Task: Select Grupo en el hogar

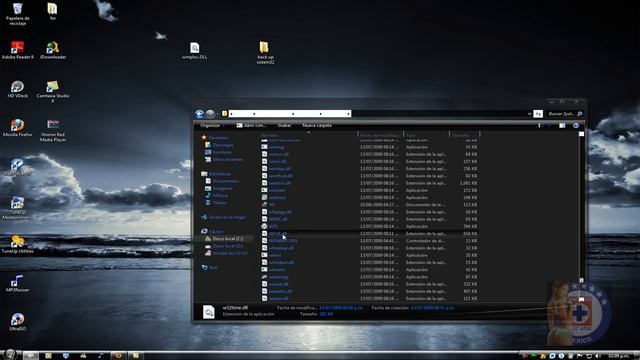Action: tap(223, 218)
